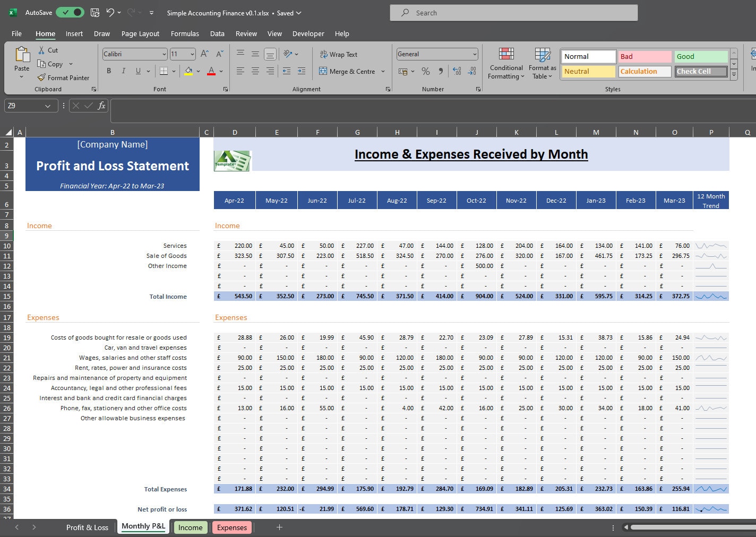This screenshot has height=537, width=756.
Task: Click inside the Search box
Action: click(512, 12)
